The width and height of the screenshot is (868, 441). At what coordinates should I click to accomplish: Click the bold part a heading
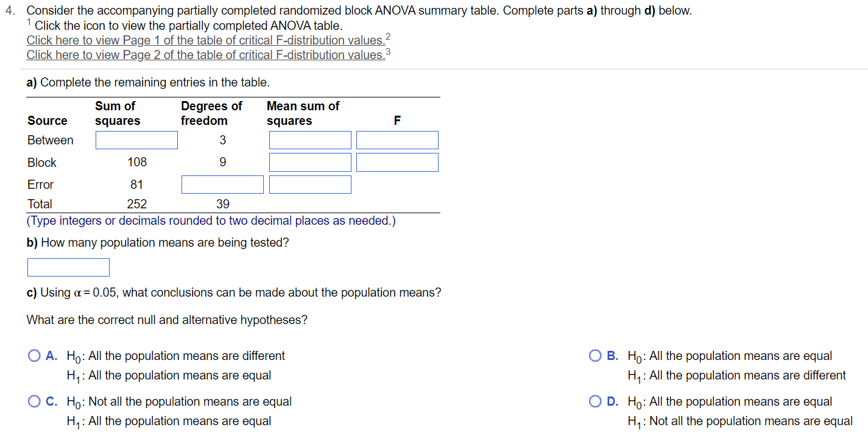(x=33, y=82)
